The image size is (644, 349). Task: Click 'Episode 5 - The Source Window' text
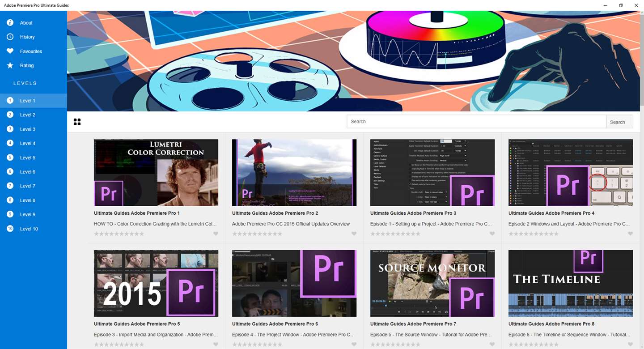pos(431,335)
